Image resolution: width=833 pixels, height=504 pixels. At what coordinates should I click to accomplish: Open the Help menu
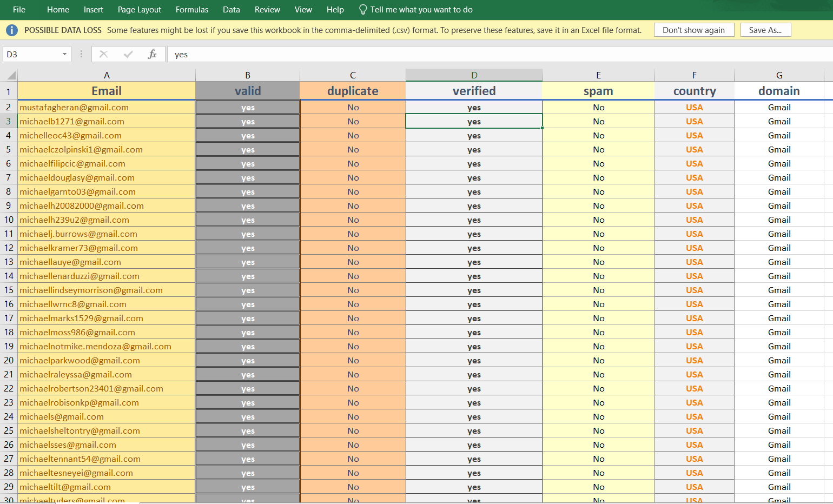coord(335,10)
